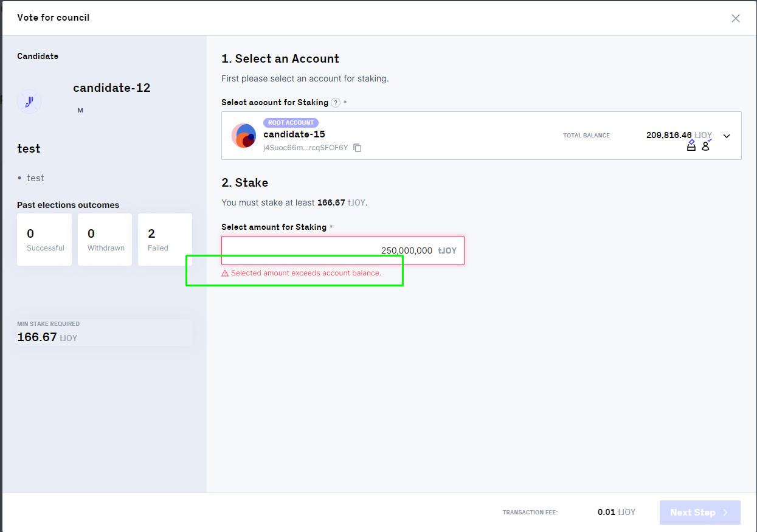Open help tooltip for Select account for Staking
Image resolution: width=757 pixels, height=532 pixels.
336,103
